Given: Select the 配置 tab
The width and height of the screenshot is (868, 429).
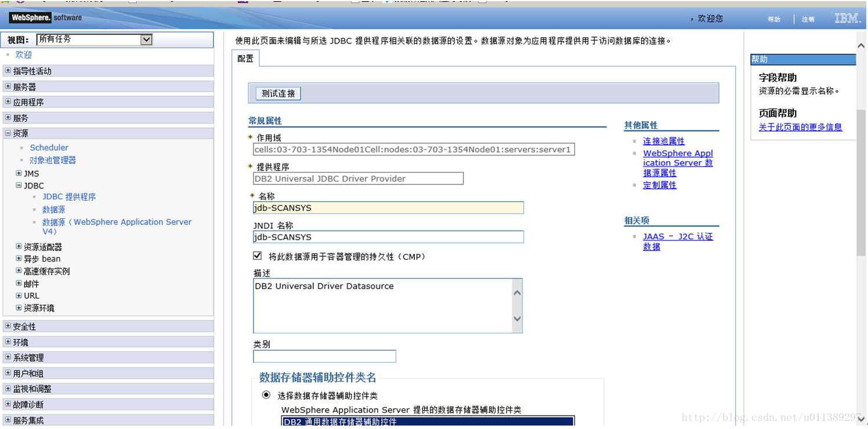Looking at the screenshot, I should point(245,59).
